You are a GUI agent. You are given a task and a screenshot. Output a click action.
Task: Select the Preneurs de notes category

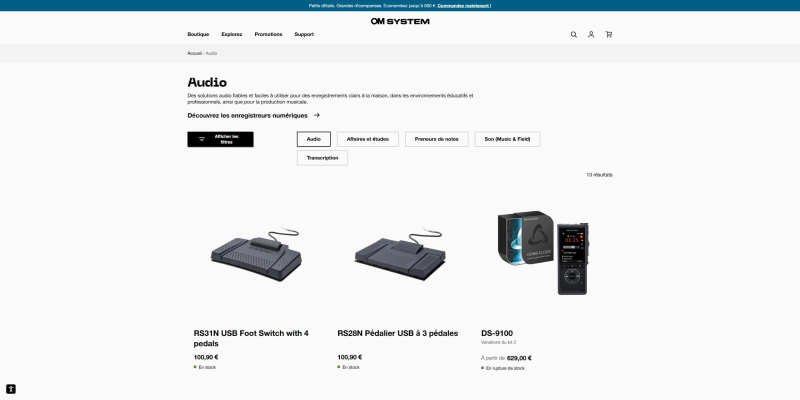[437, 139]
